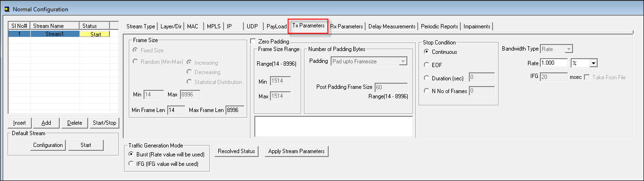Select EOF stop condition

coord(427,65)
